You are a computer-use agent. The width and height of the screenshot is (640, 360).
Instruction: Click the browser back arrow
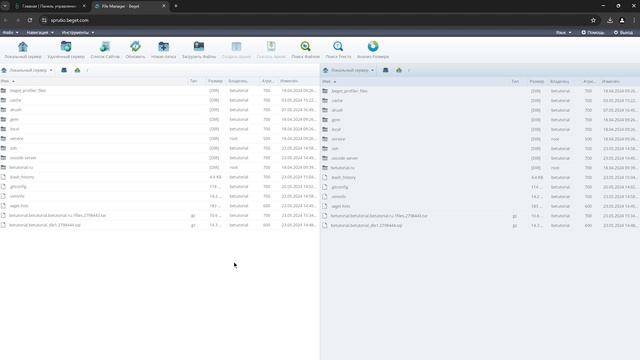click(x=6, y=20)
